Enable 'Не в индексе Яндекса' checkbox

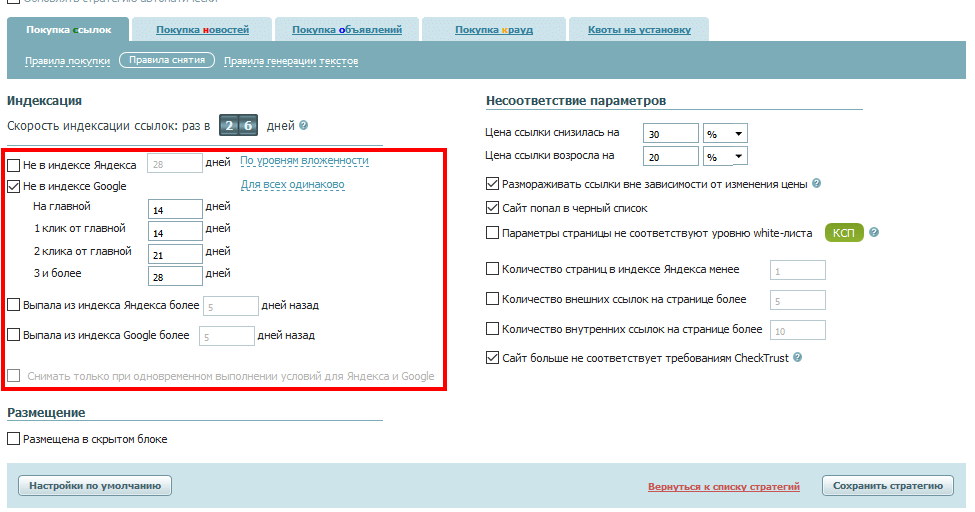point(14,165)
